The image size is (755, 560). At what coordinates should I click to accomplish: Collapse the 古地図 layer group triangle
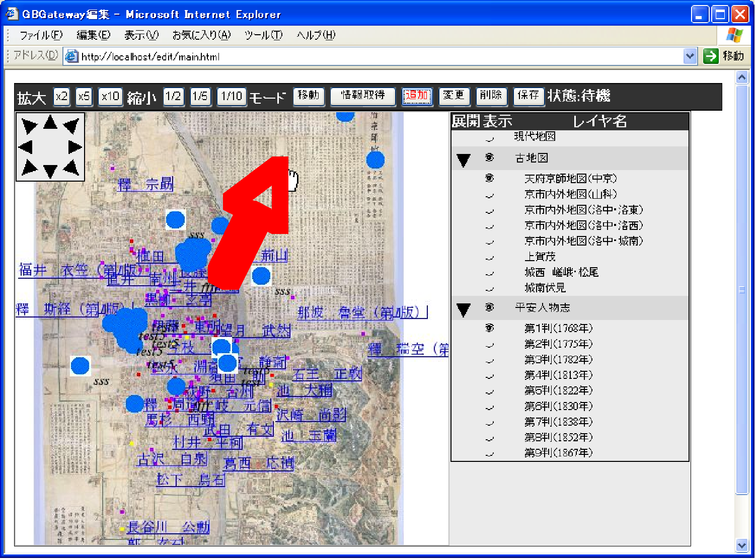pyautogui.click(x=463, y=160)
